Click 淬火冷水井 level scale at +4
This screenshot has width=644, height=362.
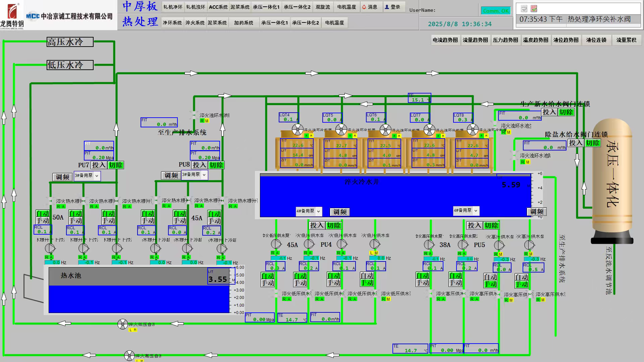(x=540, y=188)
